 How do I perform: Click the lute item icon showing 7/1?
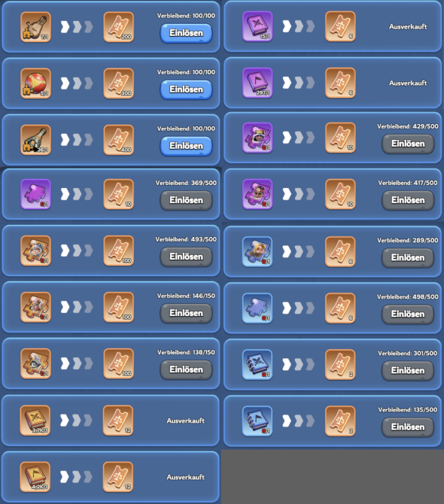[36, 27]
